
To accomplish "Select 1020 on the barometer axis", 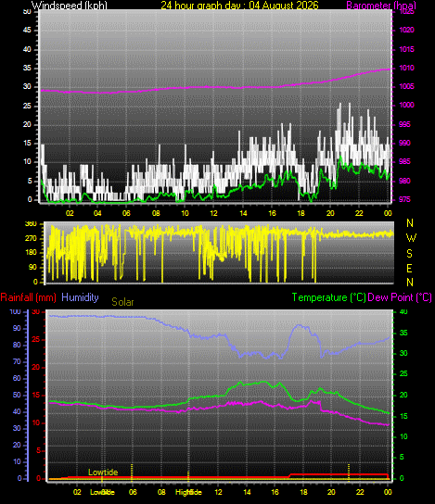I will tap(406, 31).
